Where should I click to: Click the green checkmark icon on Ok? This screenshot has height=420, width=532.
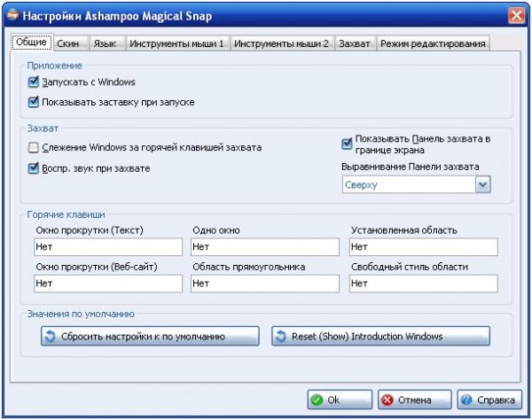coord(317,400)
